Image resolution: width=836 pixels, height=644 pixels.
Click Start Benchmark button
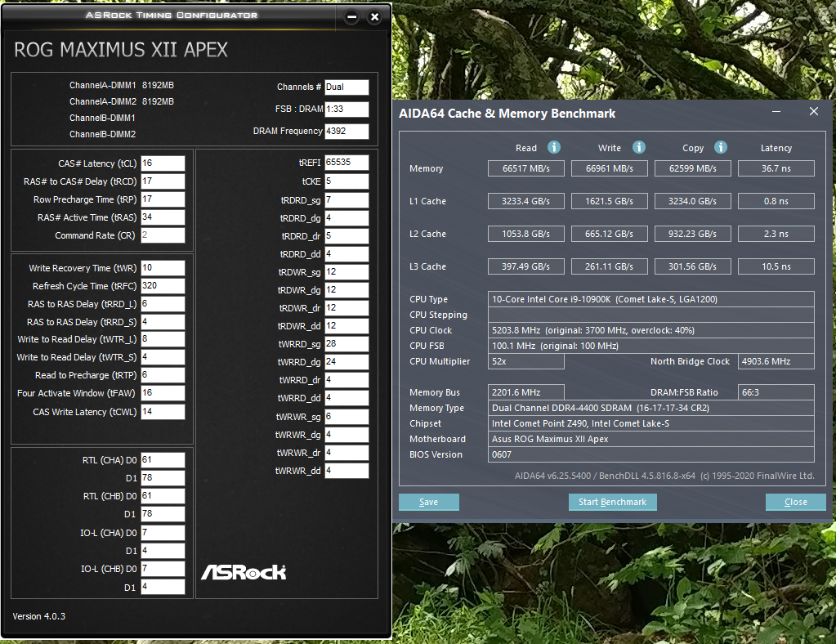click(x=613, y=502)
